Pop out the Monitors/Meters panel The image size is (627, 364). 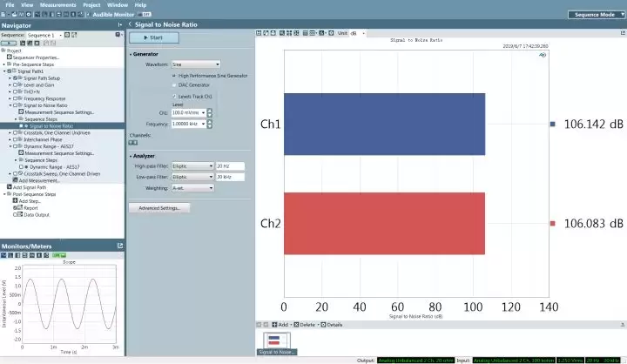pyautogui.click(x=120, y=246)
